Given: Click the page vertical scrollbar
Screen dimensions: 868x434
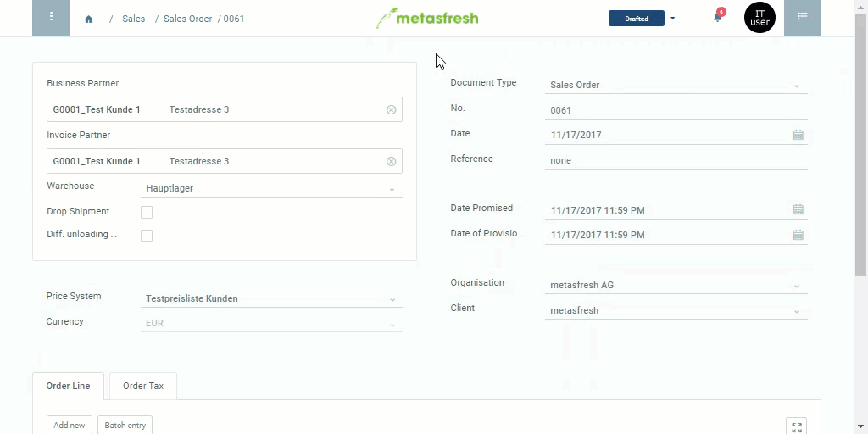Looking at the screenshot, I should (x=861, y=144).
